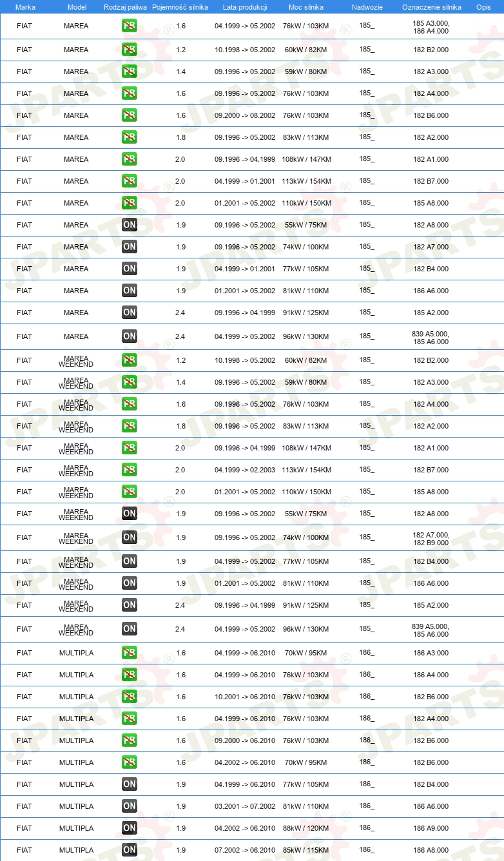This screenshot has height=861, width=504.
Task: Click FIAT cell in row with 186 A9.000
Action: point(24,828)
